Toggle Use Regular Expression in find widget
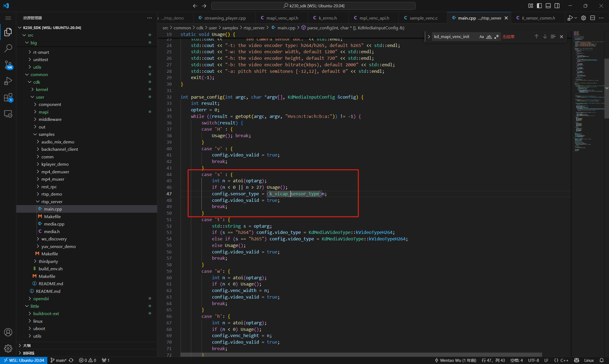 pyautogui.click(x=496, y=37)
